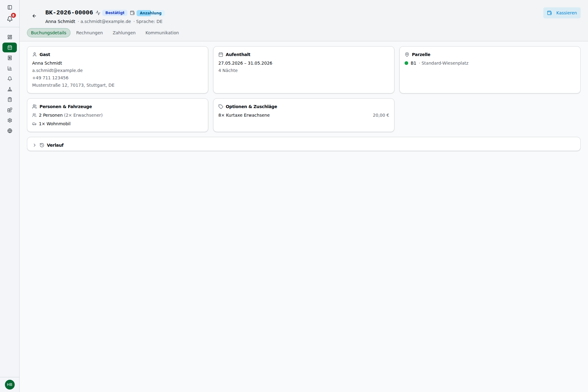
Task: Switch to the Zahlungen tab
Action: [x=124, y=33]
